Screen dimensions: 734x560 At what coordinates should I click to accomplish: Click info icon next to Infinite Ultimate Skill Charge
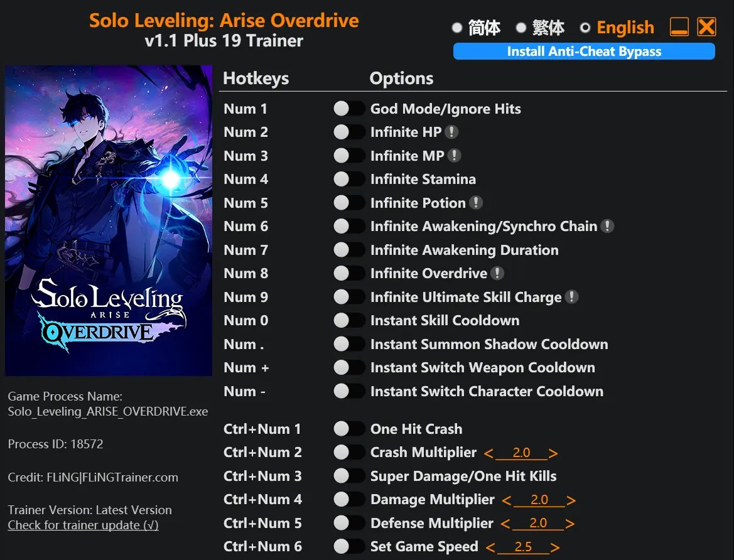click(571, 297)
